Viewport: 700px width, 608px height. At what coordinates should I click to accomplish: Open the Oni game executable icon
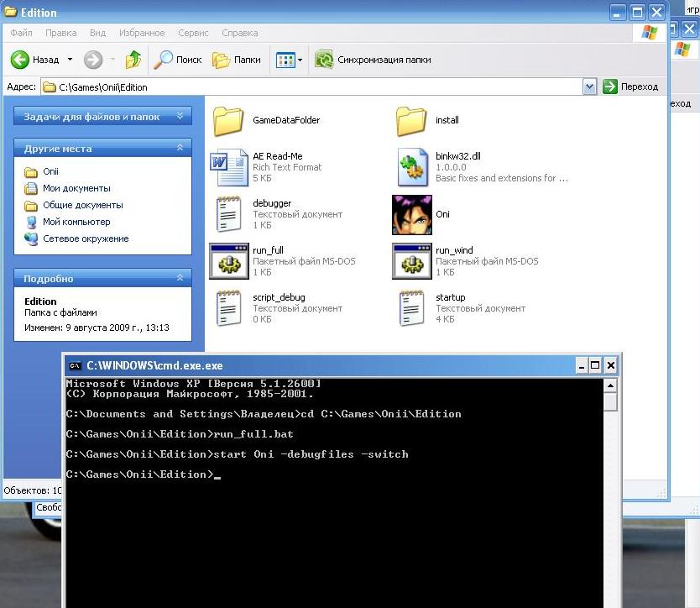pos(412,214)
